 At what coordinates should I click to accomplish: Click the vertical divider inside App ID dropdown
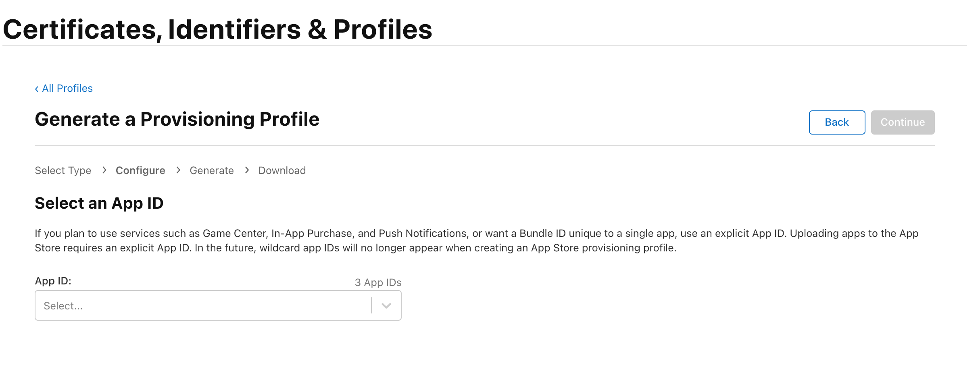[x=371, y=305]
